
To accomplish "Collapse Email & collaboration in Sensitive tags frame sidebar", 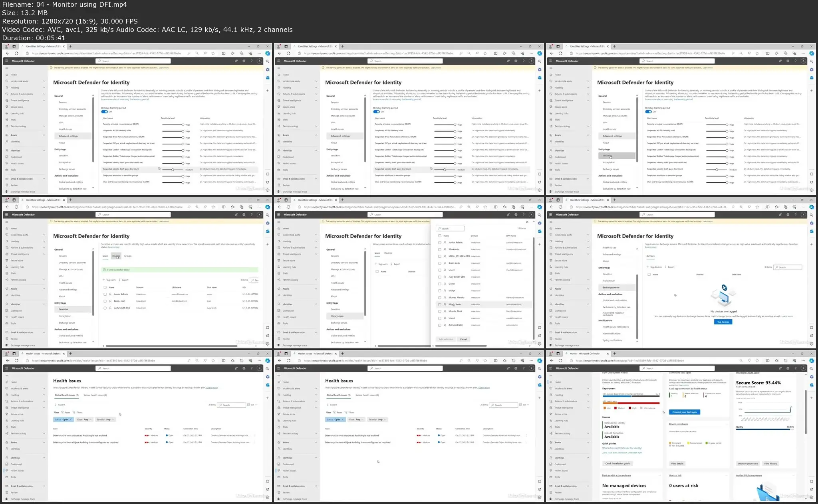I will pyautogui.click(x=44, y=332).
